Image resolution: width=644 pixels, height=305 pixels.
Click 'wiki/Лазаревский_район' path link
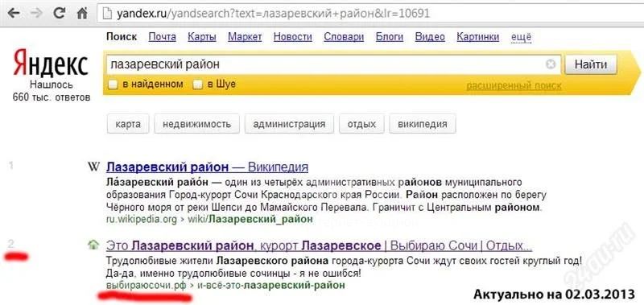(250, 220)
